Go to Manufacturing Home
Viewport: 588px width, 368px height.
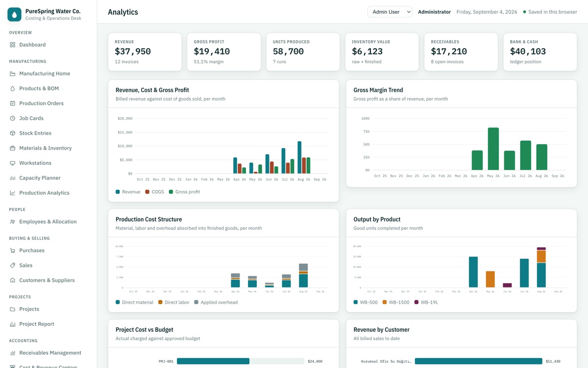pos(49,74)
